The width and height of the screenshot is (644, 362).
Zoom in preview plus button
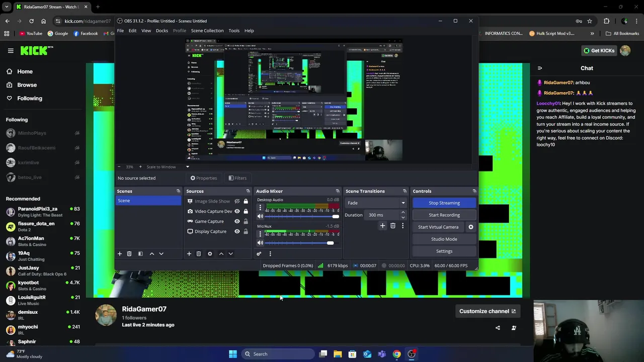140,167
